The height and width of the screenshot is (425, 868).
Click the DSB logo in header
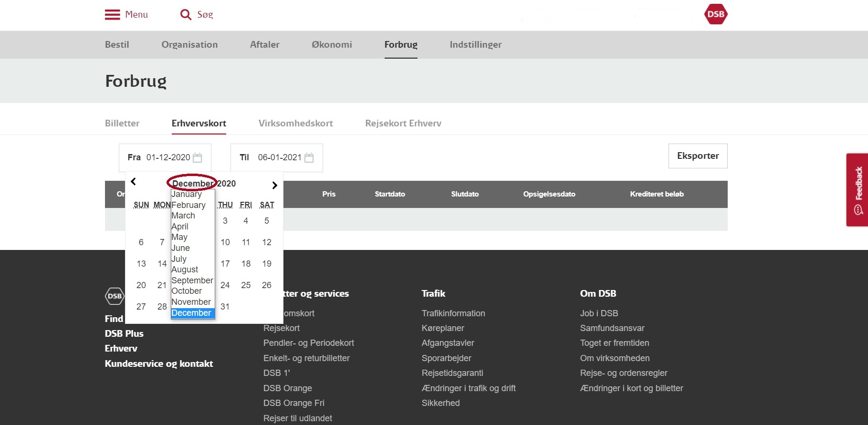[715, 14]
